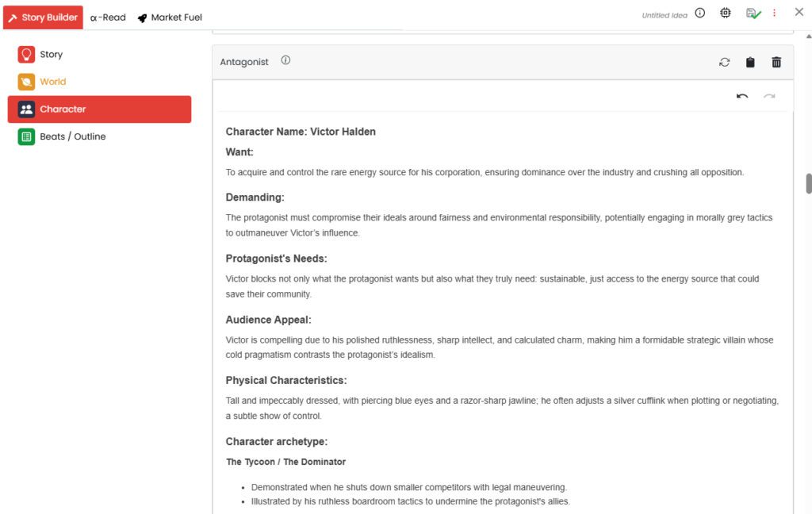Click the info icon beside Untitled Idea
The width and height of the screenshot is (812, 514).
tap(699, 13)
